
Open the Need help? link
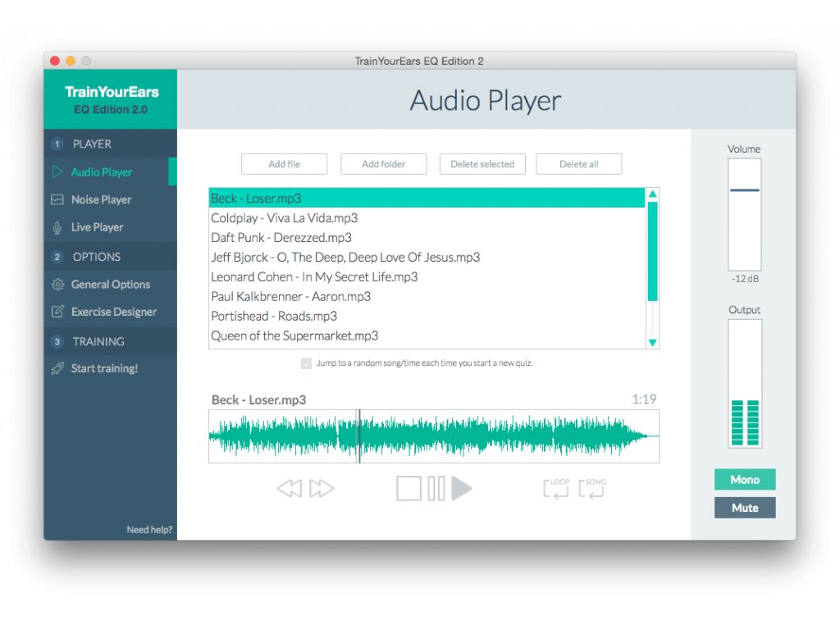(x=149, y=529)
